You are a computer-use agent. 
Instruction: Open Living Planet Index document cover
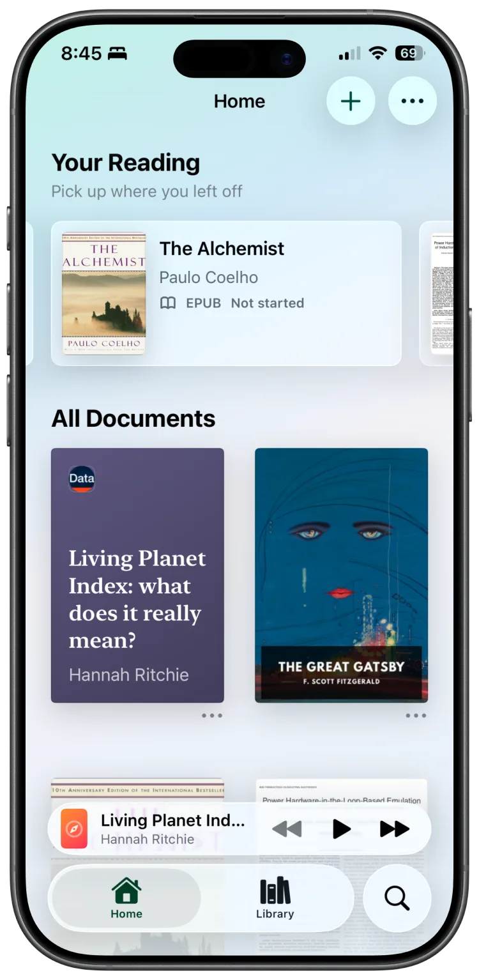[137, 575]
